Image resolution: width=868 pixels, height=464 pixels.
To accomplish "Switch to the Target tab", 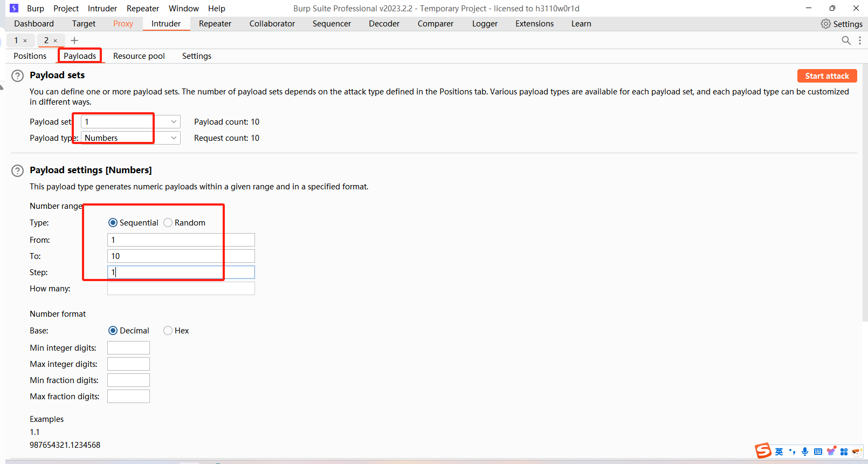I will 84,24.
